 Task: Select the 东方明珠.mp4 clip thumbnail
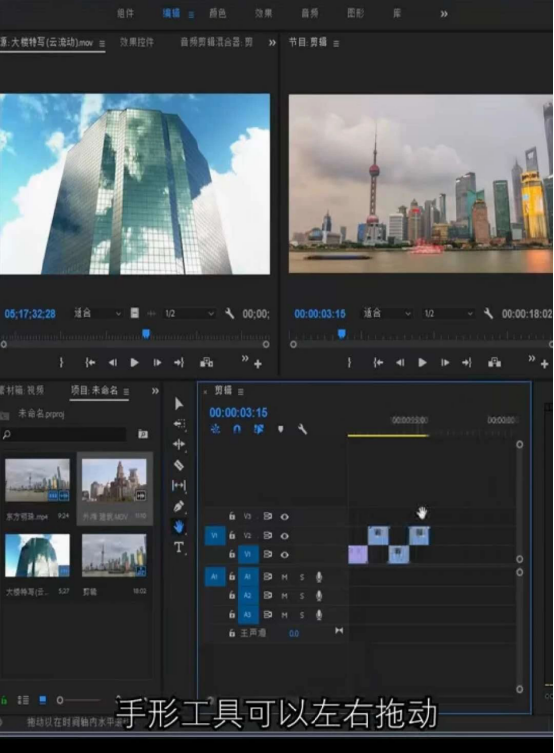(x=37, y=480)
